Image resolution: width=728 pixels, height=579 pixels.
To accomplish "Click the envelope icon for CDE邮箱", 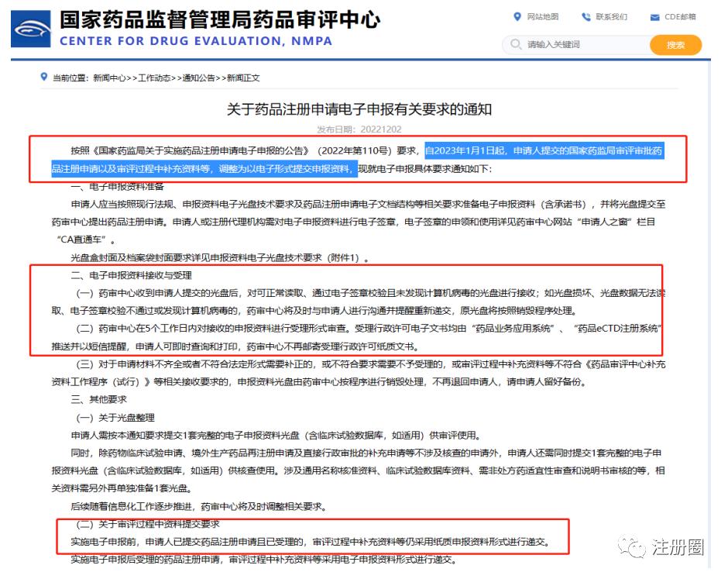I will (656, 16).
